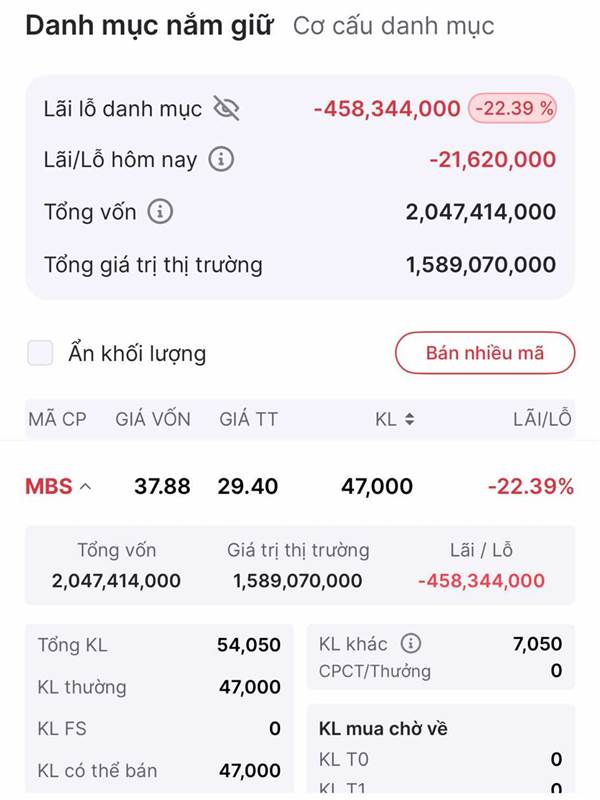The height and width of the screenshot is (800, 600).
Task: Enable the Ẩn khối lượng checkbox
Action: [x=40, y=353]
